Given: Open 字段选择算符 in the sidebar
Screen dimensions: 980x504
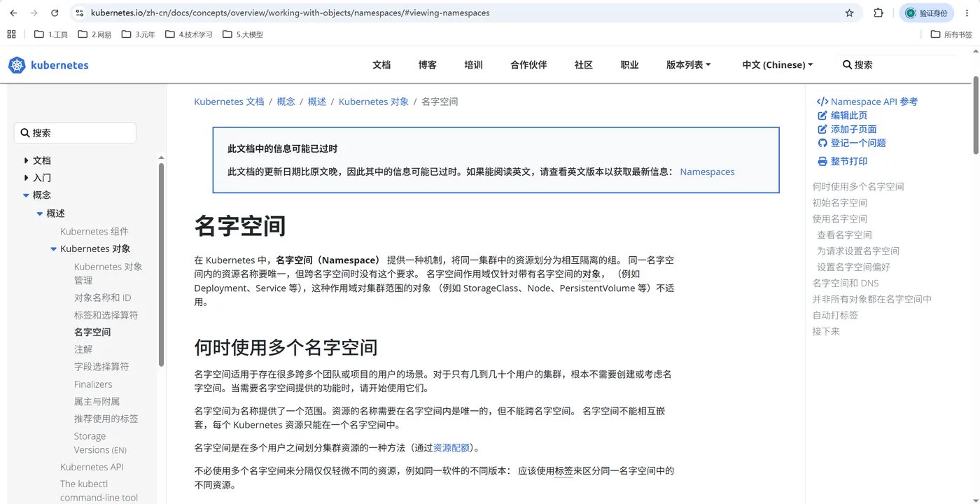Looking at the screenshot, I should [101, 367].
